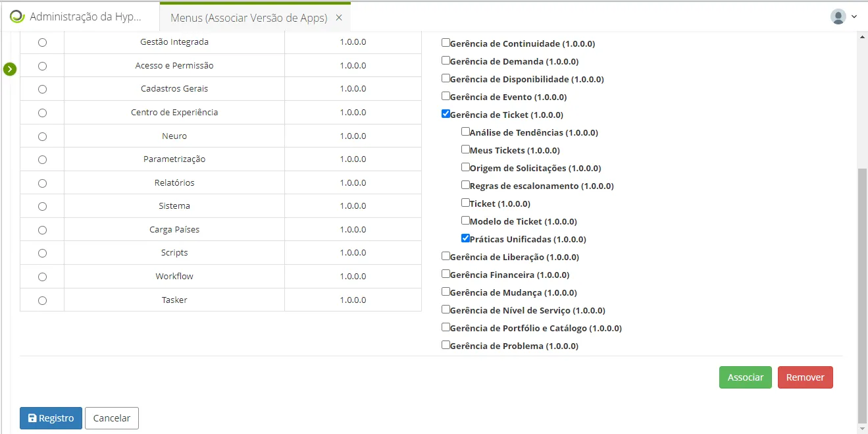Uncheck Práticas Unificadas checkbox
The height and width of the screenshot is (434, 868).
(x=465, y=238)
